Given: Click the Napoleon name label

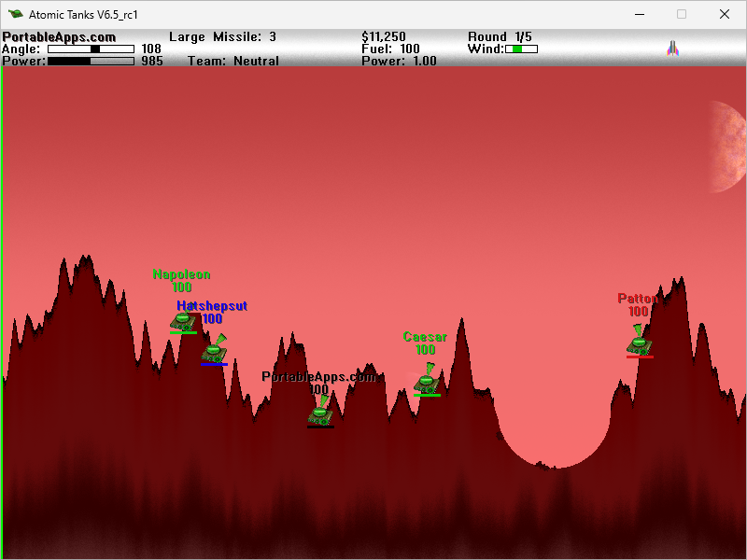Looking at the screenshot, I should click(181, 274).
